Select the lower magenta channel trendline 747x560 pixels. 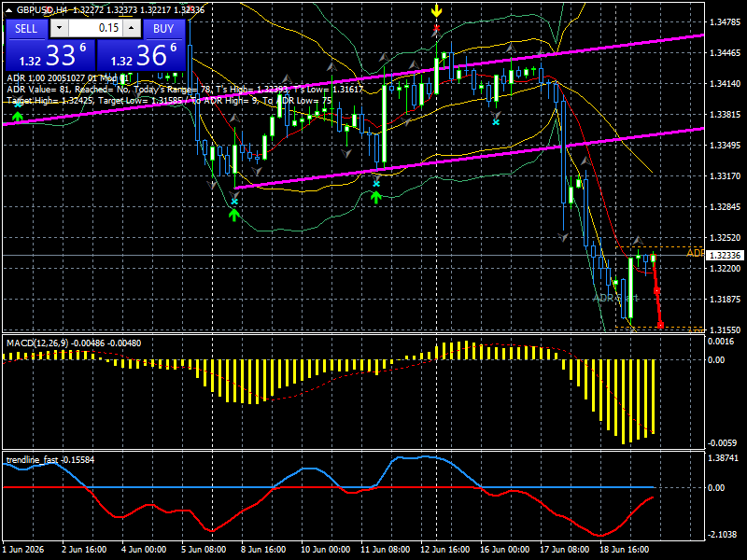pos(470,158)
